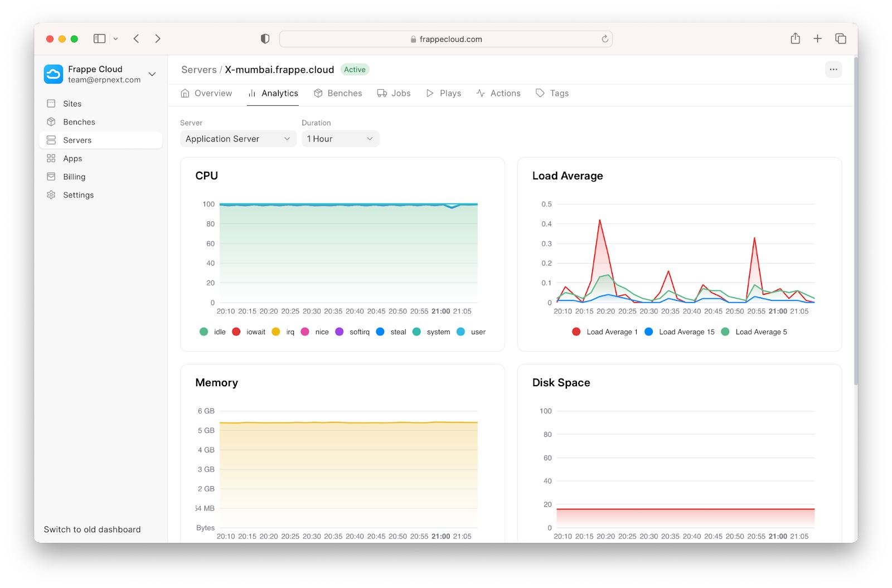Open the Application Server dropdown

pos(238,139)
